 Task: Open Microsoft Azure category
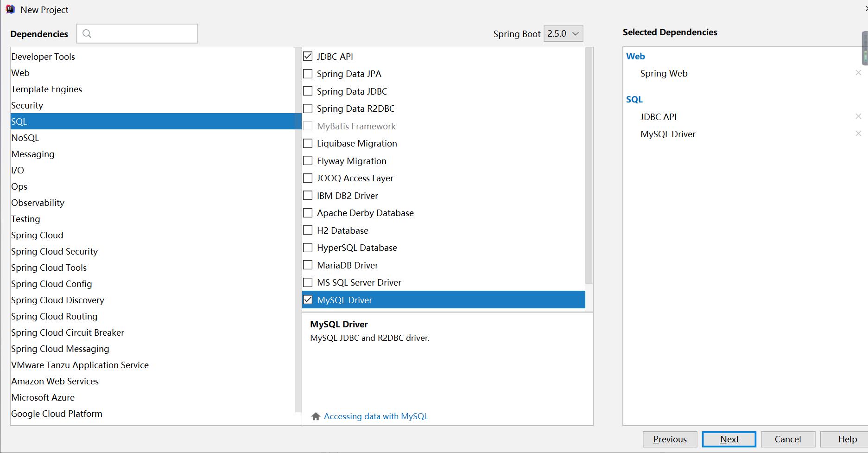(x=152, y=397)
